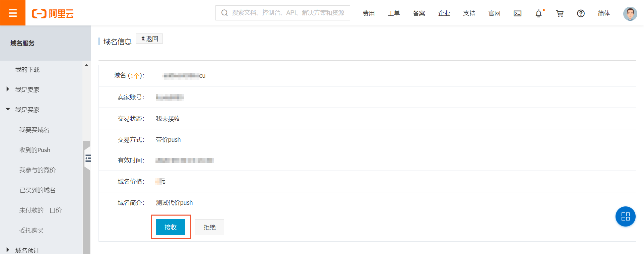The image size is (644, 254).
Task: Click the Alibaba Cloud logo
Action: [53, 13]
